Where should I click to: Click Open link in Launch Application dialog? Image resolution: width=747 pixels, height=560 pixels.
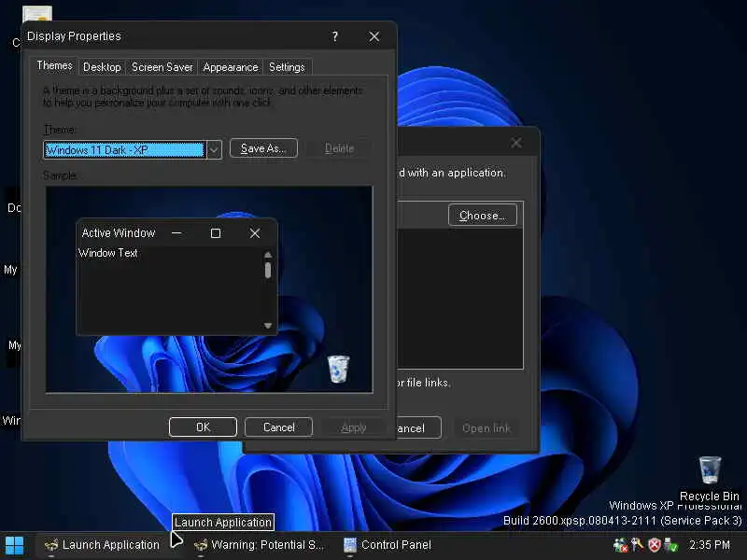click(486, 427)
